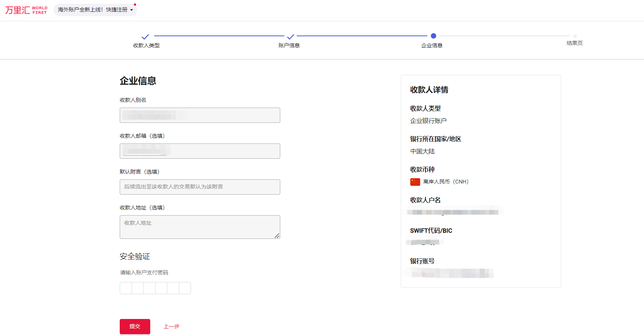Click the 账户信息 step label
This screenshot has height=335, width=644.
pos(289,45)
